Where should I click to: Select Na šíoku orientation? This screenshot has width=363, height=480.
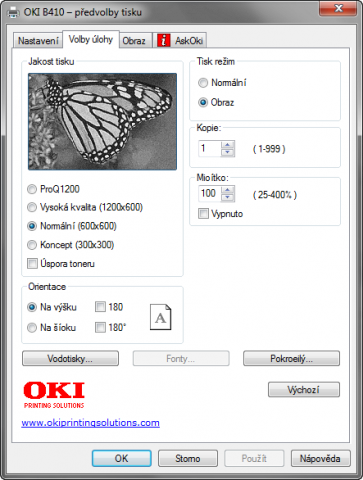click(51, 328)
